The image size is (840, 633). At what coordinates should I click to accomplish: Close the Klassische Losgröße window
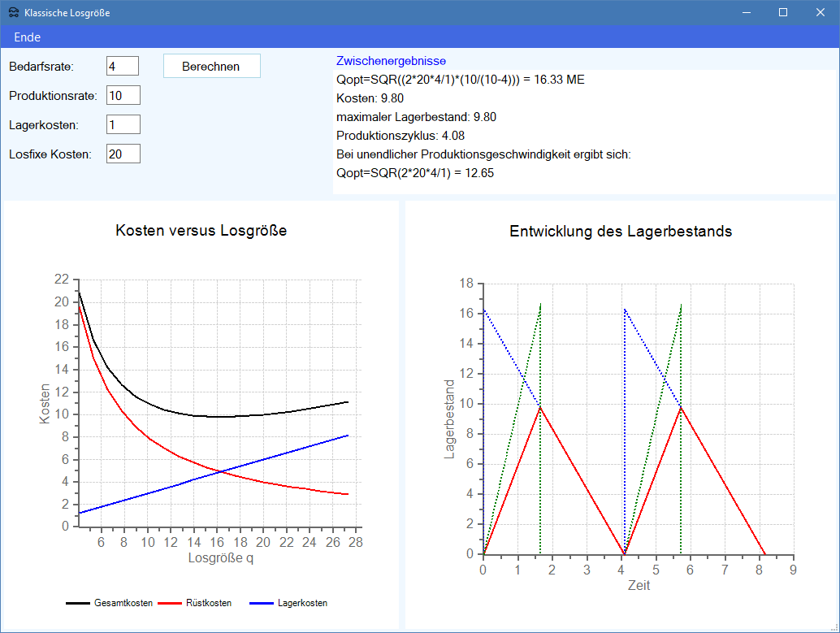[x=821, y=13]
